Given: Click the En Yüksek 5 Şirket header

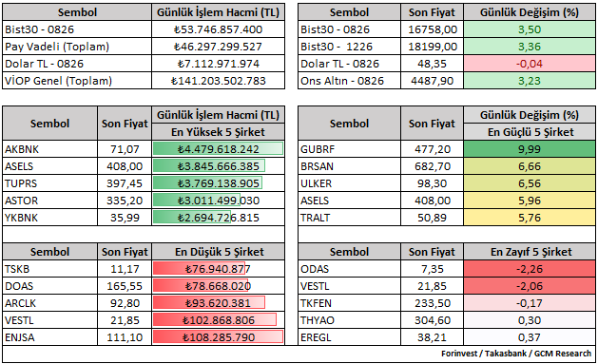Looking at the screenshot, I should click(218, 132).
